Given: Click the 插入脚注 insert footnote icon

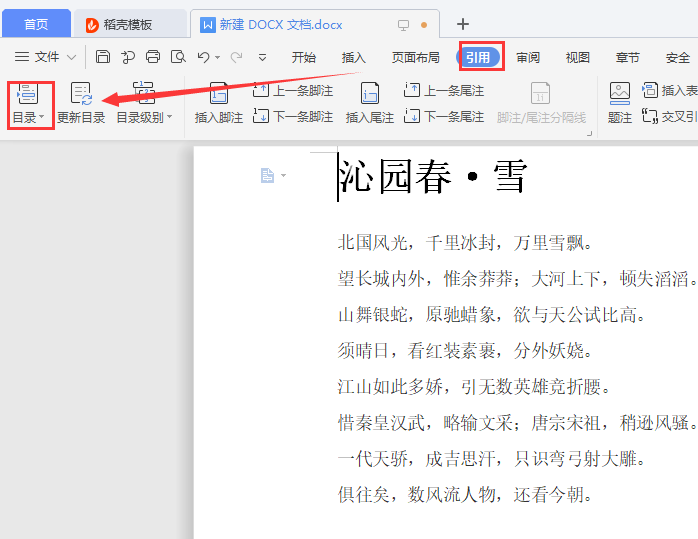Looking at the screenshot, I should tap(218, 95).
